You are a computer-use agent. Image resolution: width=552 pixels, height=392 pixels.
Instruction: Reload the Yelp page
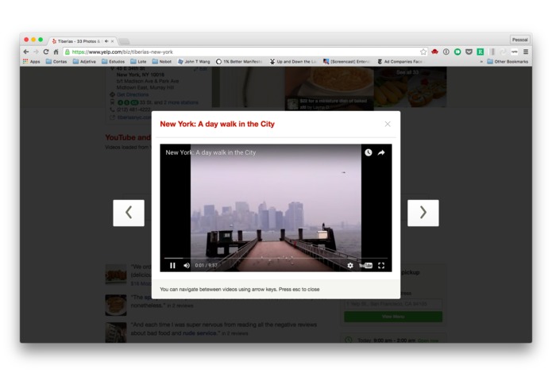coord(46,52)
